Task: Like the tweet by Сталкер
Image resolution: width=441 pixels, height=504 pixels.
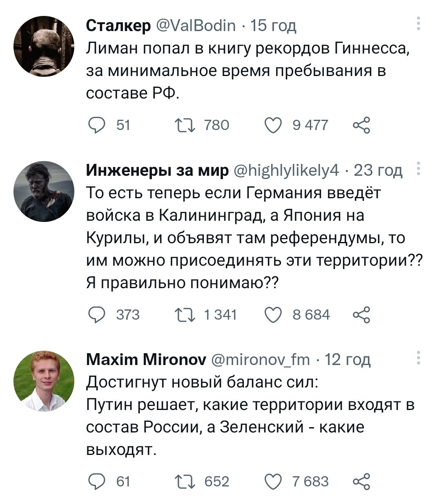Action: pyautogui.click(x=273, y=125)
